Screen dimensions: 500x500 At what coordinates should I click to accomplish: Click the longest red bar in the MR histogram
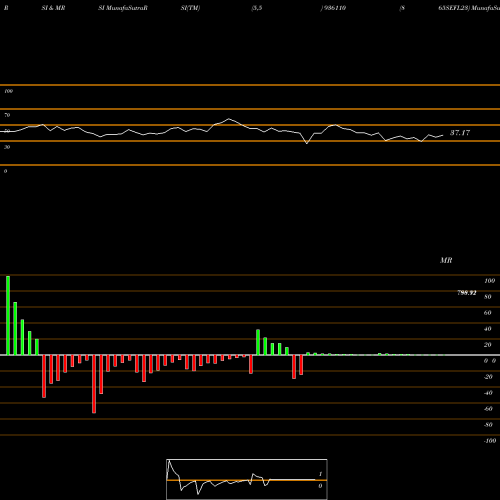(x=94, y=384)
